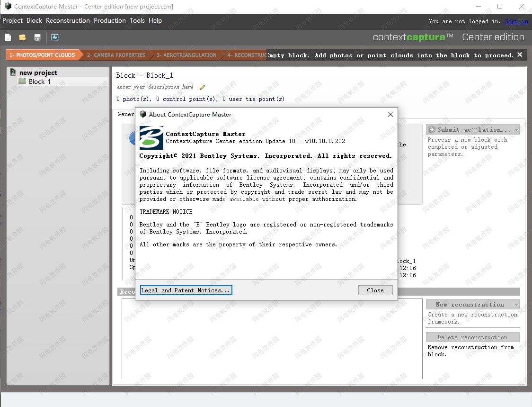532x407 pixels.
Task: Click the Copyright 2021 Bentley Systems line
Action: [266, 156]
